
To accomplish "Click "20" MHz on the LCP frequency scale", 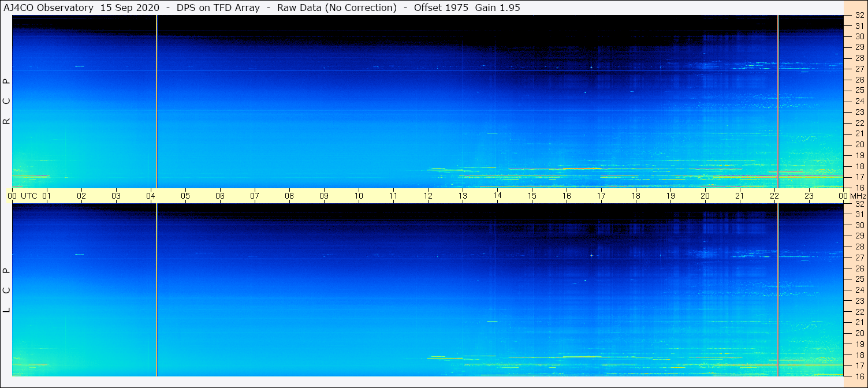I will pos(859,333).
